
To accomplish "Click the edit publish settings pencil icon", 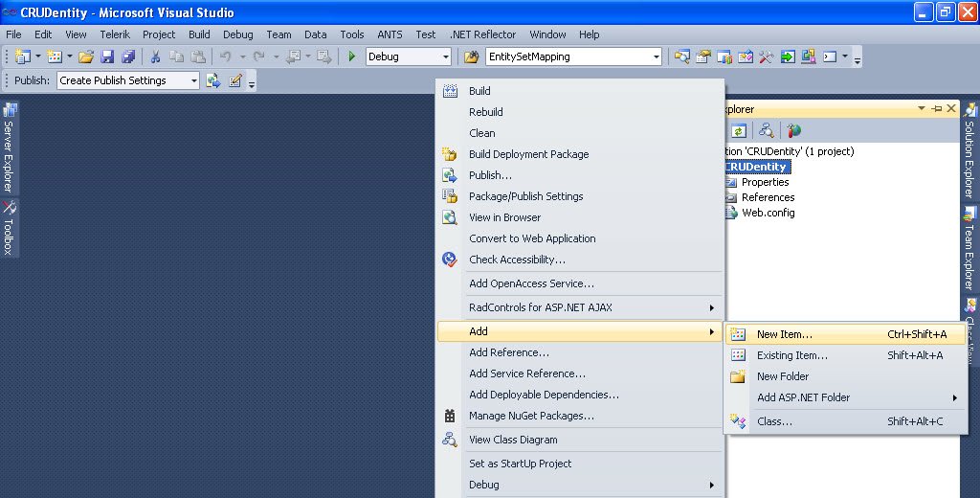I will (x=235, y=80).
